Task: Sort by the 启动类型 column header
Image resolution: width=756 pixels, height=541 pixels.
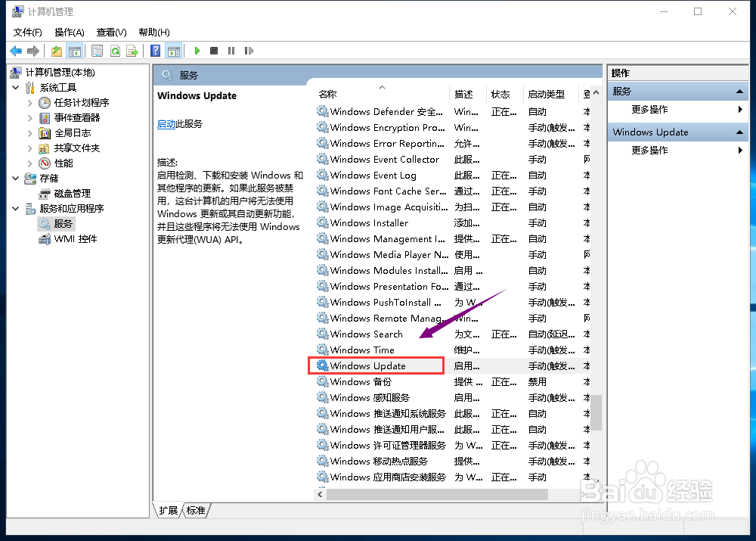Action: 550,94
